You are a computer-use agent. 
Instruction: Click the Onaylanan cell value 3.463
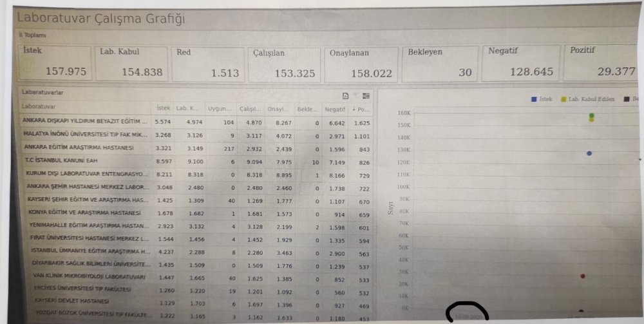pos(284,253)
